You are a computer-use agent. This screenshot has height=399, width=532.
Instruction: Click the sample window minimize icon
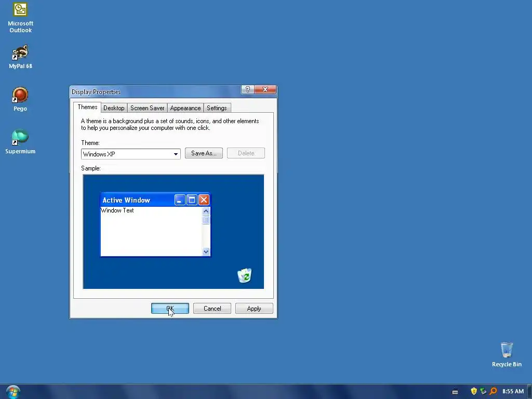pyautogui.click(x=180, y=200)
